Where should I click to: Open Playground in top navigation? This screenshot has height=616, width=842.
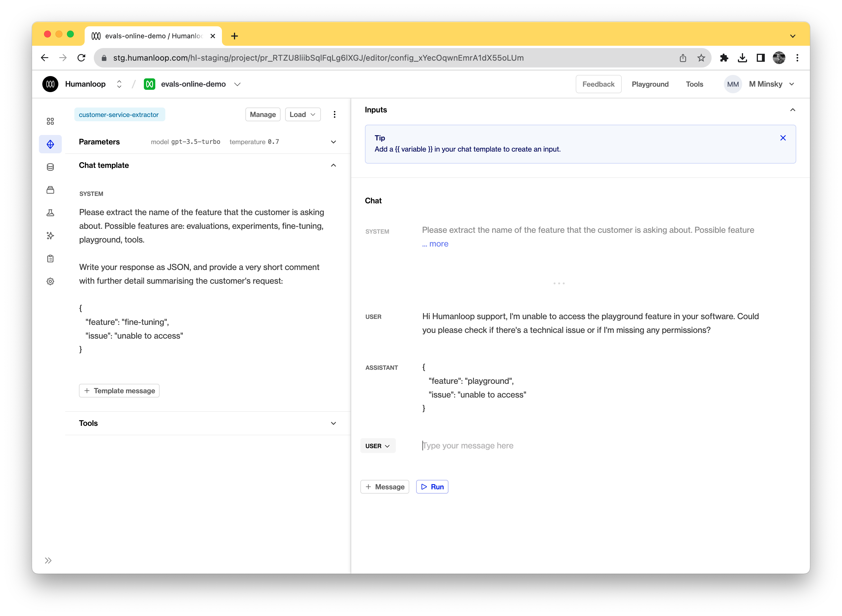click(650, 84)
